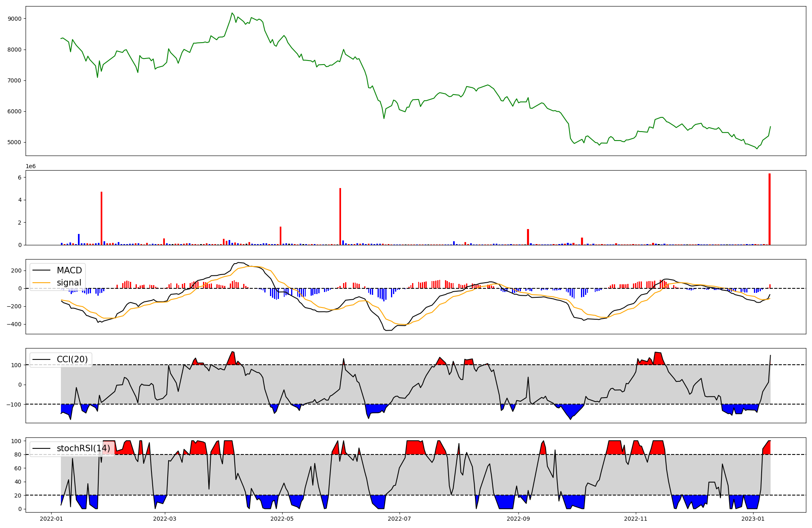Viewport: 812px width, 528px height.
Task: Click the 2022-01 x-axis date label
Action: tap(51, 519)
